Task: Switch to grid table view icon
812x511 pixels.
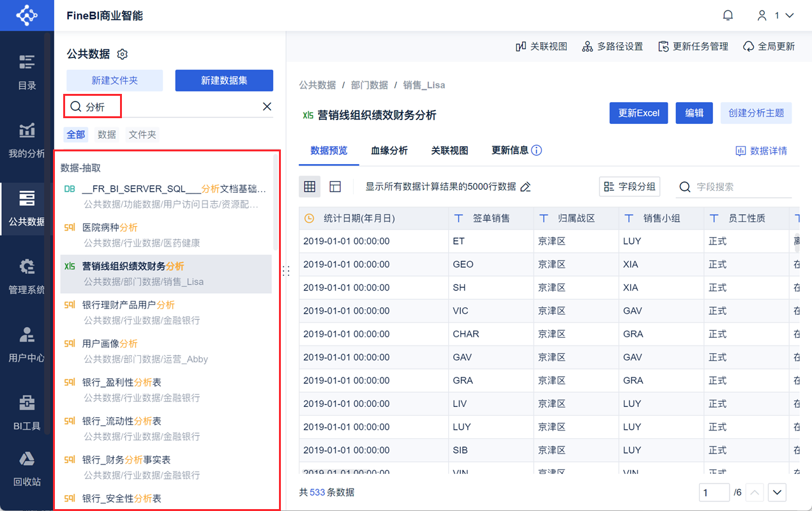Action: 310,187
